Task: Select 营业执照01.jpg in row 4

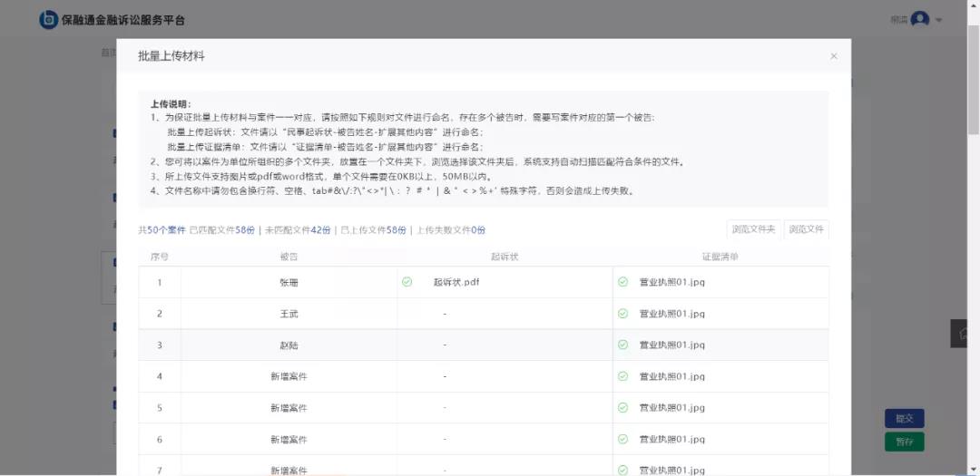Action: (671, 376)
